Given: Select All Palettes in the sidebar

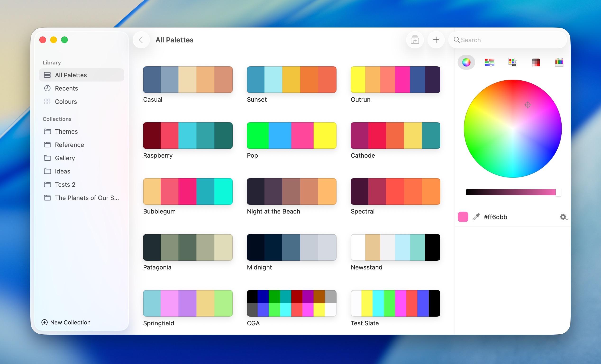Looking at the screenshot, I should [82, 75].
